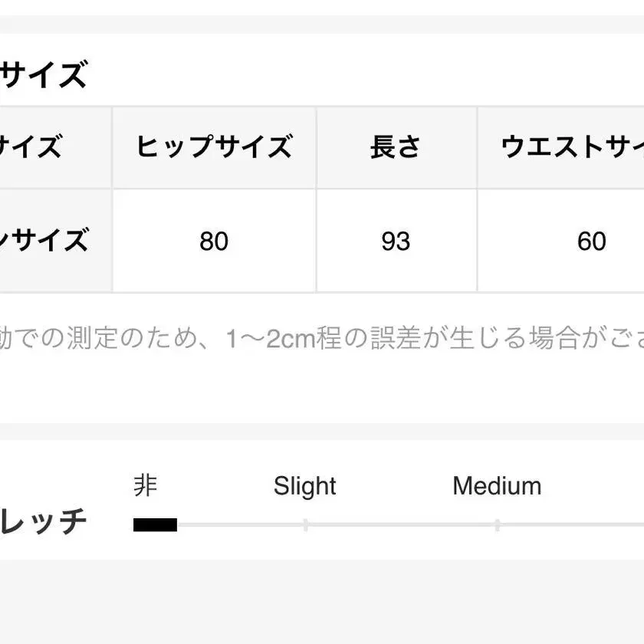Image resolution: width=644 pixels, height=644 pixels.
Task: Click the measurement error note text
Action: pyautogui.click(x=322, y=338)
